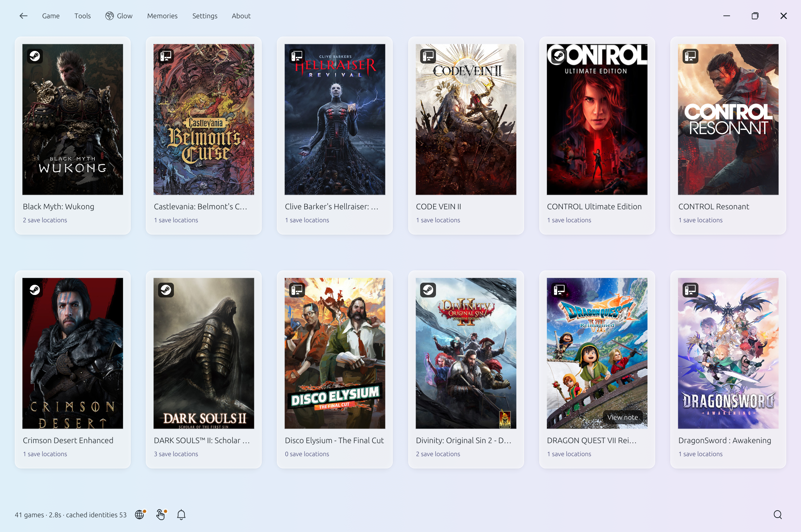Click the Steam icon on CONTROL Ultimate Edition
Viewport: 801px width, 532px height.
(559, 56)
